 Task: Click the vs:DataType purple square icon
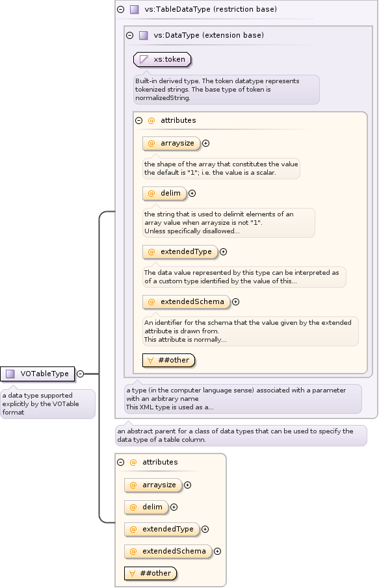point(144,35)
